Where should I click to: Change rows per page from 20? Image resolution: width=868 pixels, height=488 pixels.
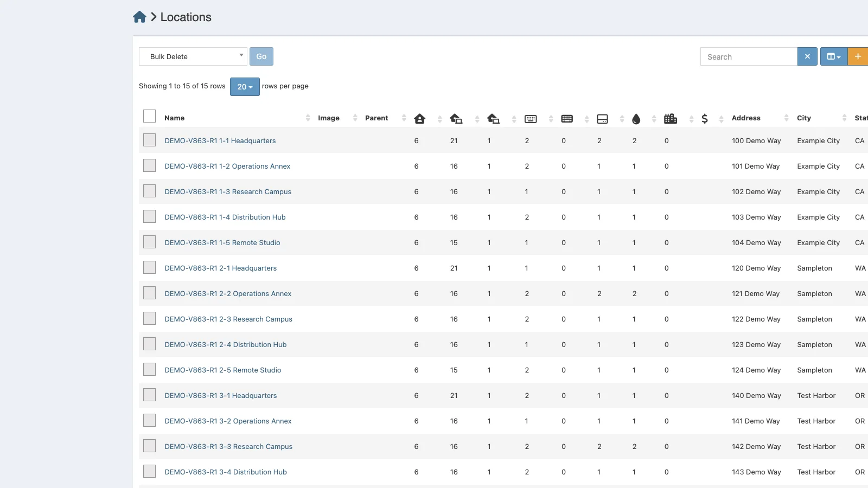[245, 87]
